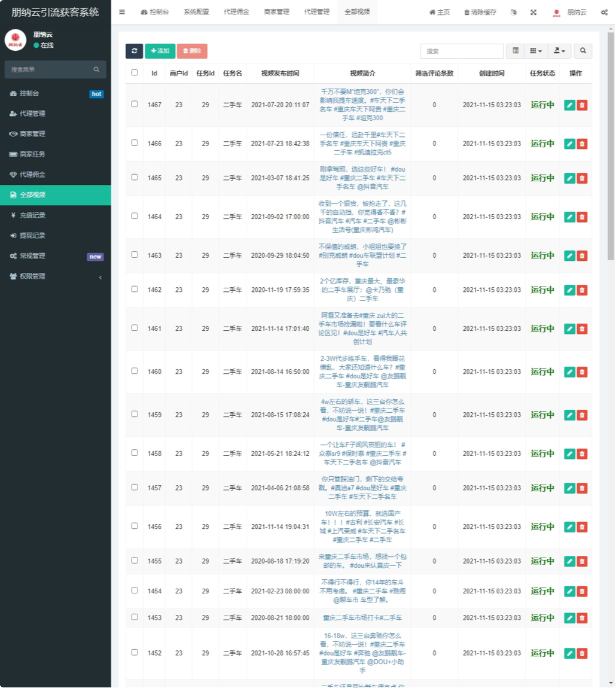Screen dimensions: 616x688
Task: Click the red 删除 button
Action: point(192,51)
